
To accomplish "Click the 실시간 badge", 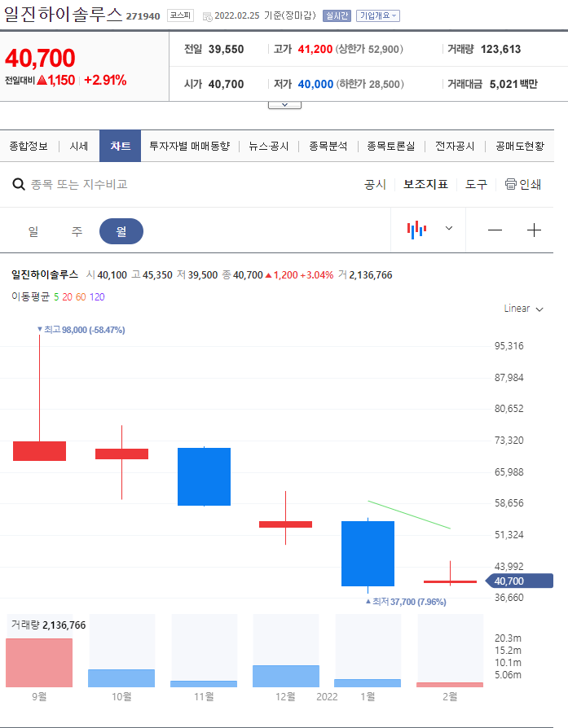I will pos(337,15).
